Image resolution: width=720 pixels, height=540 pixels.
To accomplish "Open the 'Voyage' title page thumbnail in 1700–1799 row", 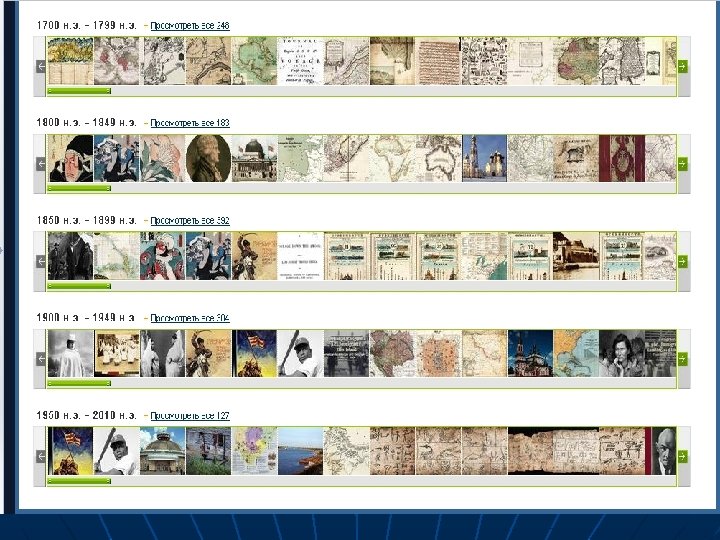I will [x=300, y=61].
